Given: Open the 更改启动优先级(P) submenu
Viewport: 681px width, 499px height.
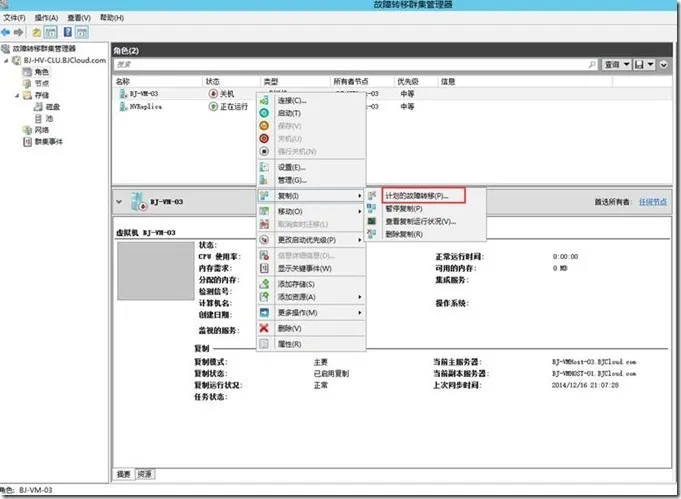Looking at the screenshot, I should point(311,240).
